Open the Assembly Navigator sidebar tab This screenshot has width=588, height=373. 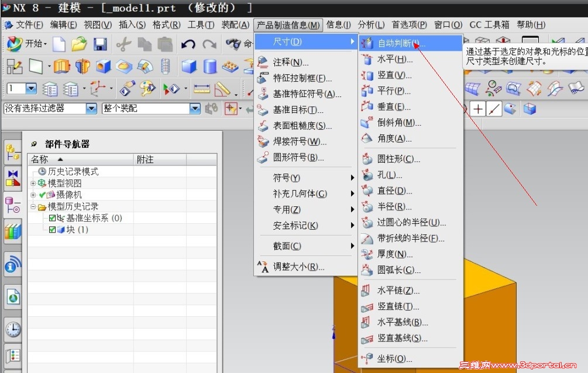(x=13, y=153)
